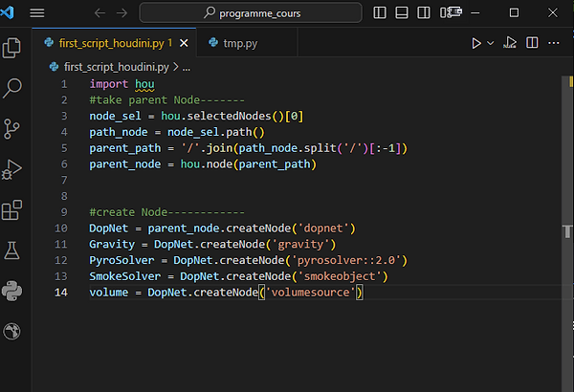
Task: Click the underlined hou in import line
Action: 144,84
